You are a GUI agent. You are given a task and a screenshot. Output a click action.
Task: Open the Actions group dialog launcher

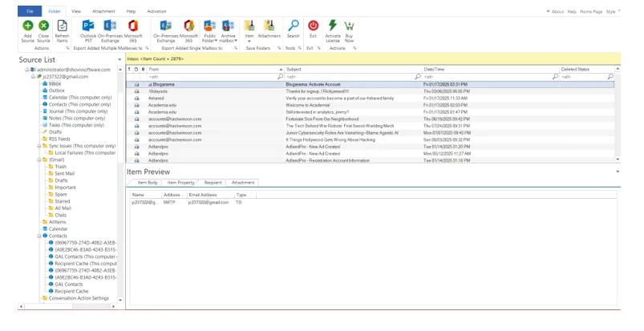coord(67,48)
